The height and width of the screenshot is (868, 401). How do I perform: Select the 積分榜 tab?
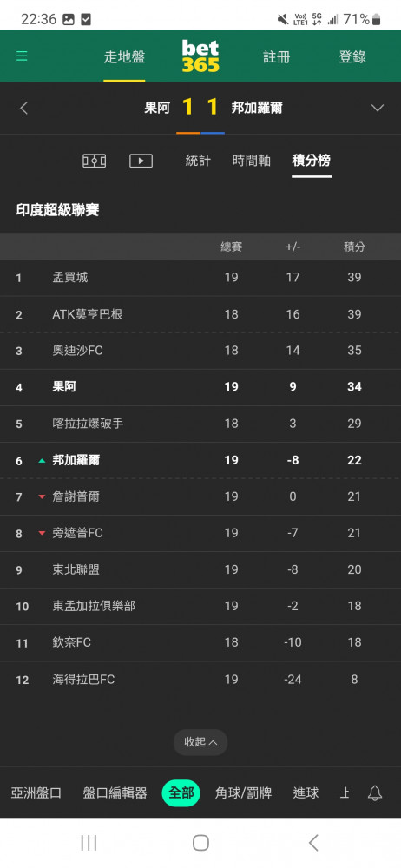[312, 161]
